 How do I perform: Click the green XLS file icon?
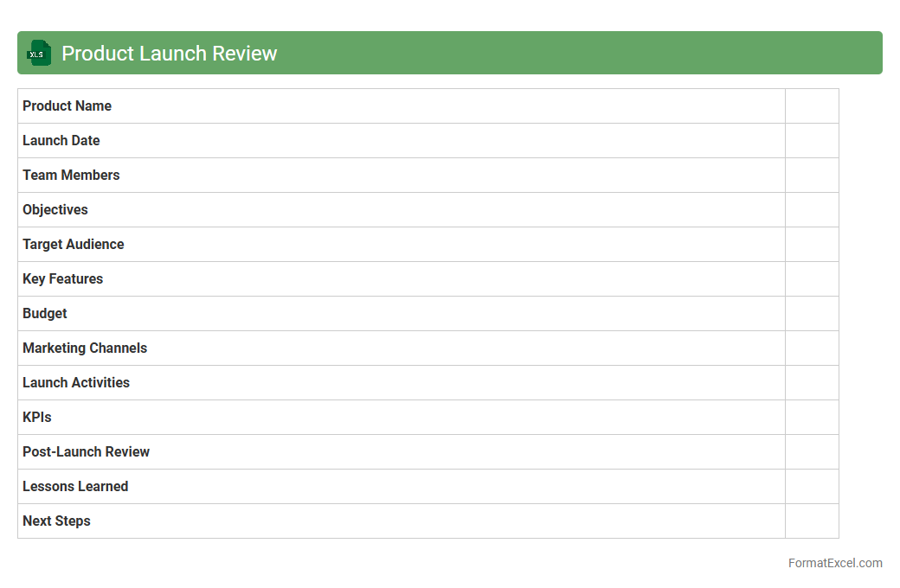point(39,53)
